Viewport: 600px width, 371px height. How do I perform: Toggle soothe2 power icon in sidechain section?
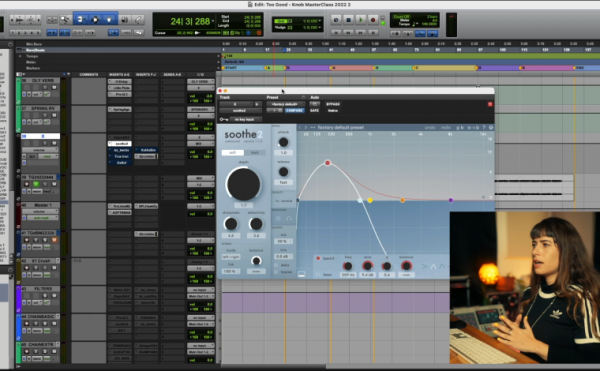[x=278, y=218]
